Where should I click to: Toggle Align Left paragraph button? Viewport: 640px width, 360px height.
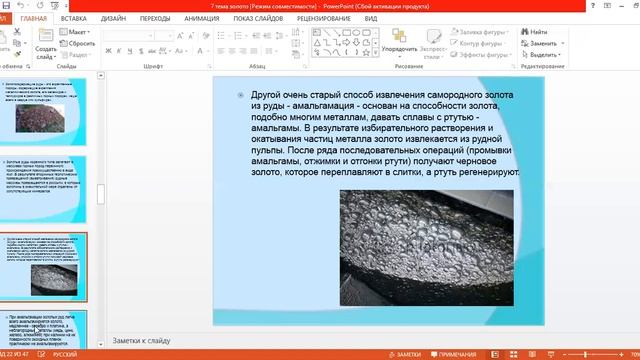(221, 51)
